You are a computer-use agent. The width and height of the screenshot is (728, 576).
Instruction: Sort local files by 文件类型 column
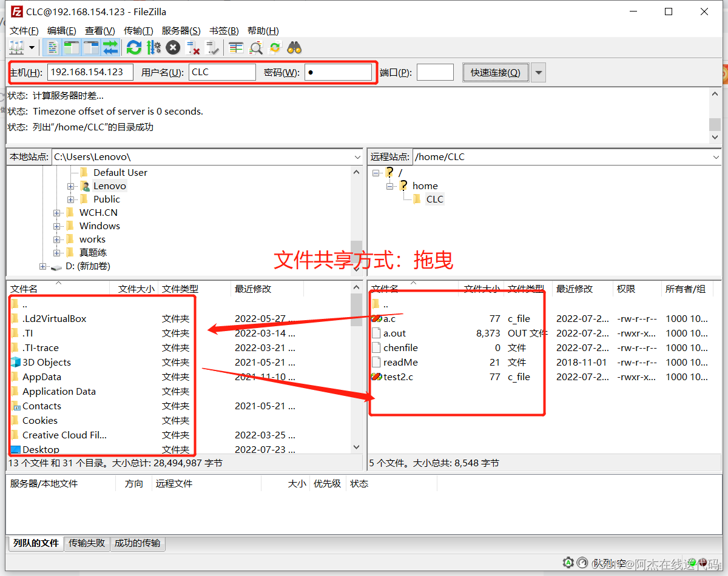point(180,289)
